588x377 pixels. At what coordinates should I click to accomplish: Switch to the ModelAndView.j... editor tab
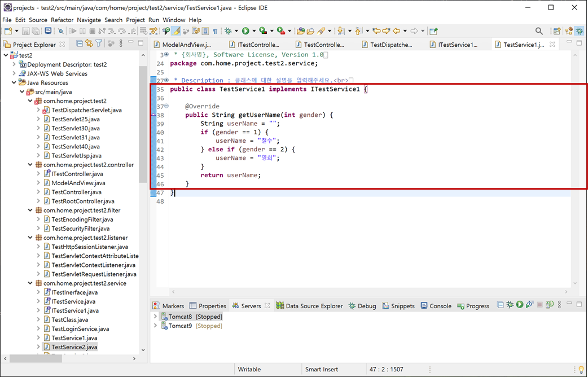tap(183, 45)
